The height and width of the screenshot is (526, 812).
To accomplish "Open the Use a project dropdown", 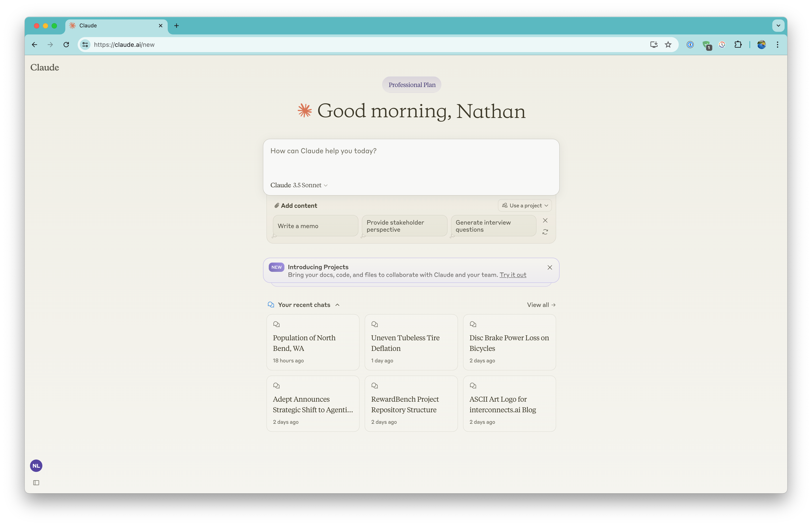I will pos(524,205).
